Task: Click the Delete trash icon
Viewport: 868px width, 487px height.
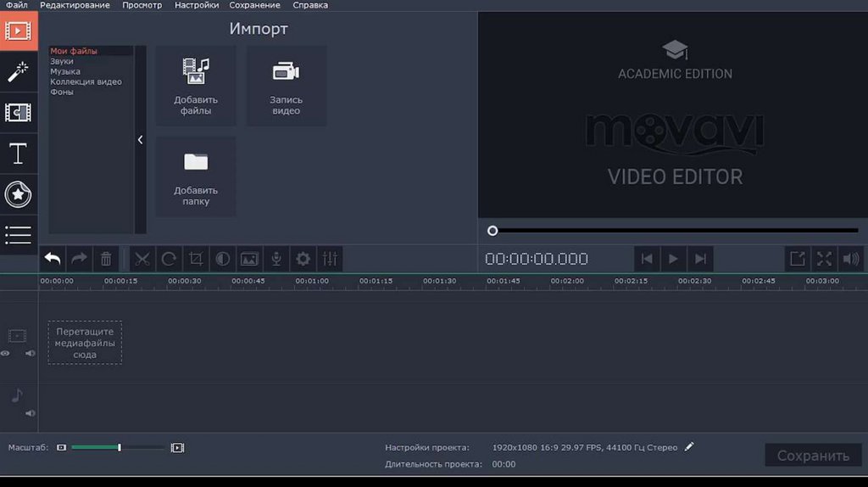Action: [x=106, y=259]
